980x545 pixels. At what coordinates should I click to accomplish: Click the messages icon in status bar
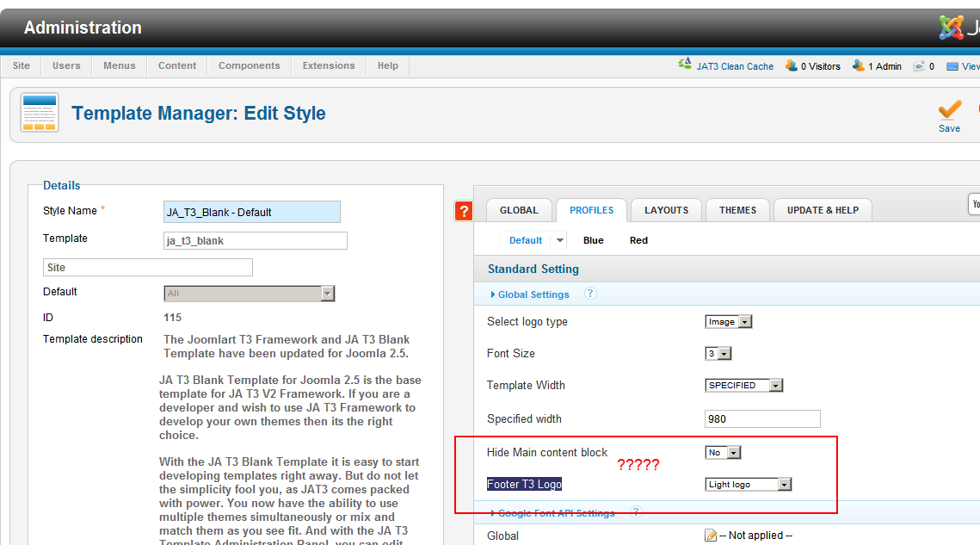coord(919,65)
